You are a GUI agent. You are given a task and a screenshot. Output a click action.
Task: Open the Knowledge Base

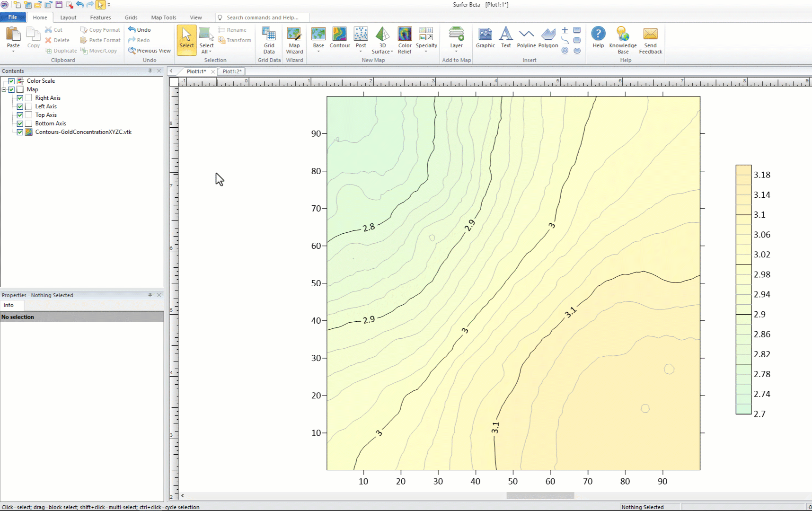tap(623, 40)
